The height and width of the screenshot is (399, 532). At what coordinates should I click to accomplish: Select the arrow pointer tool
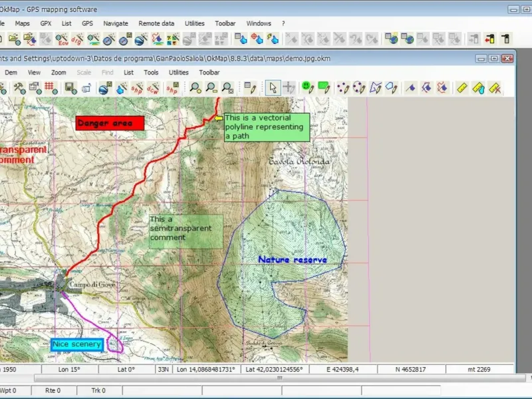pos(273,88)
